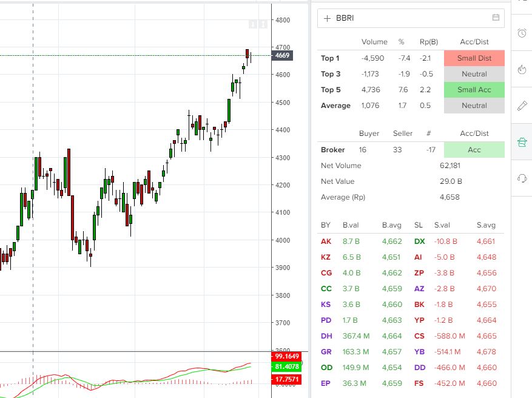532x398 pixels.
Task: Select seller broker YB
Action: pos(419,352)
